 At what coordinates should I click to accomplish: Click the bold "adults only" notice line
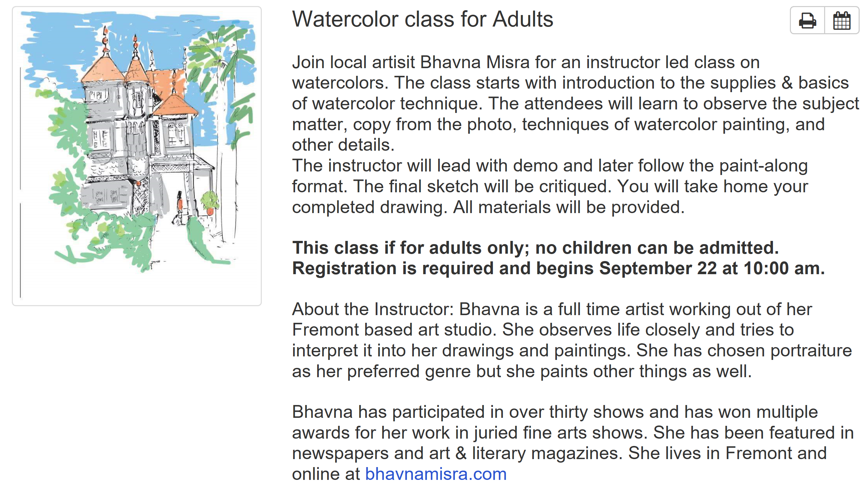535,248
